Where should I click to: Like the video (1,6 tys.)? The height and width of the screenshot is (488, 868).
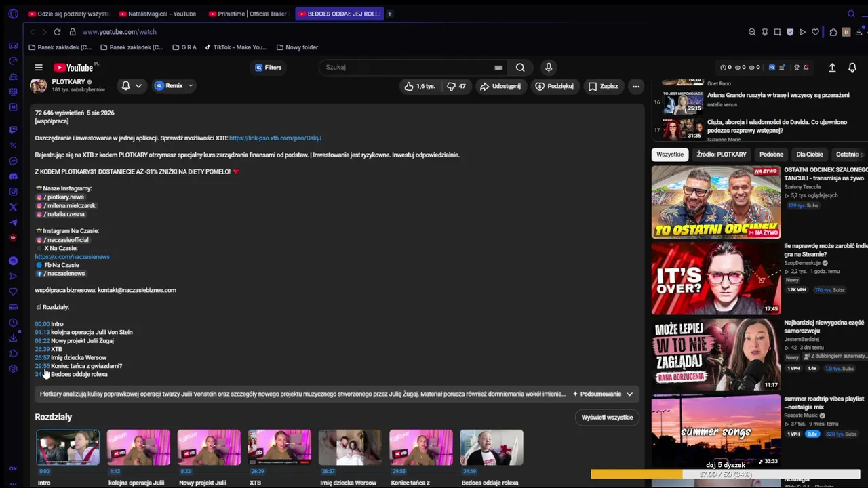coord(420,87)
